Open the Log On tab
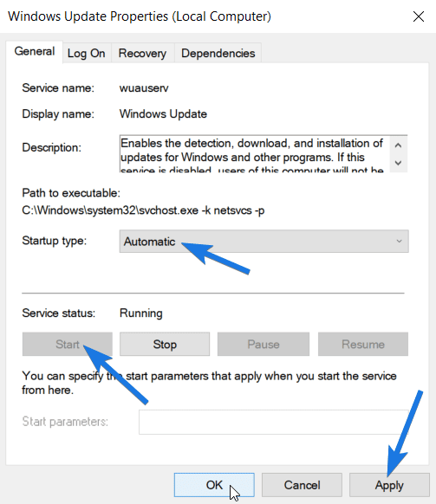The width and height of the screenshot is (436, 504). tap(87, 54)
